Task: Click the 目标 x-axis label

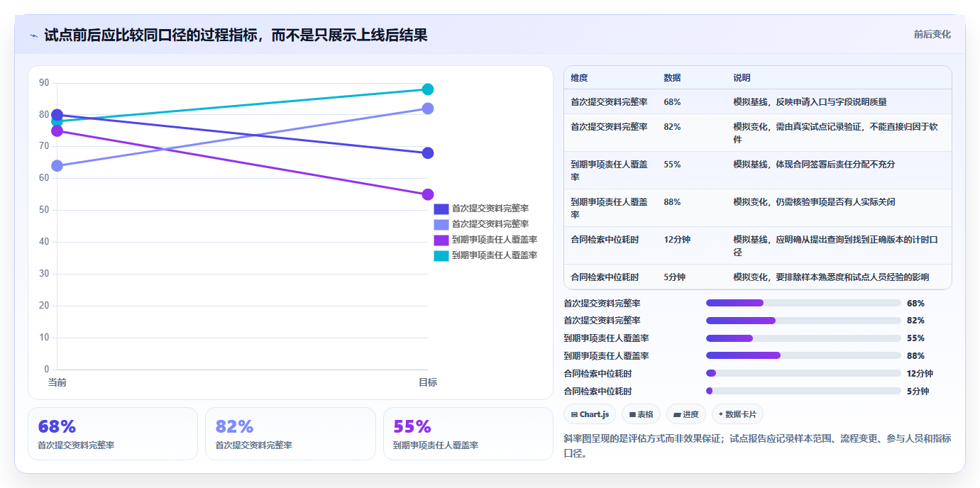Action: pos(428,383)
